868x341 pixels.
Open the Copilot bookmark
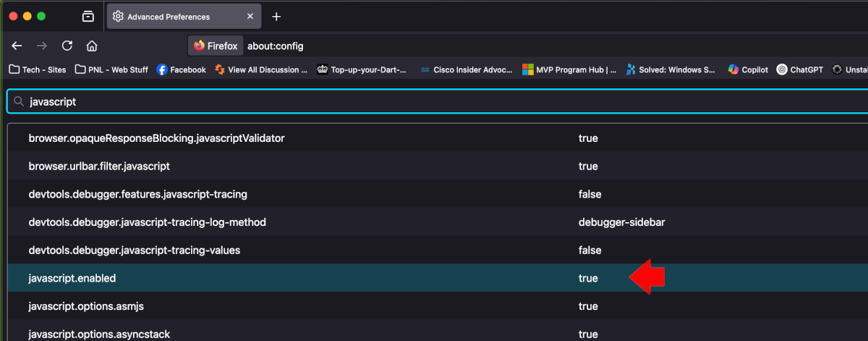[x=748, y=70]
